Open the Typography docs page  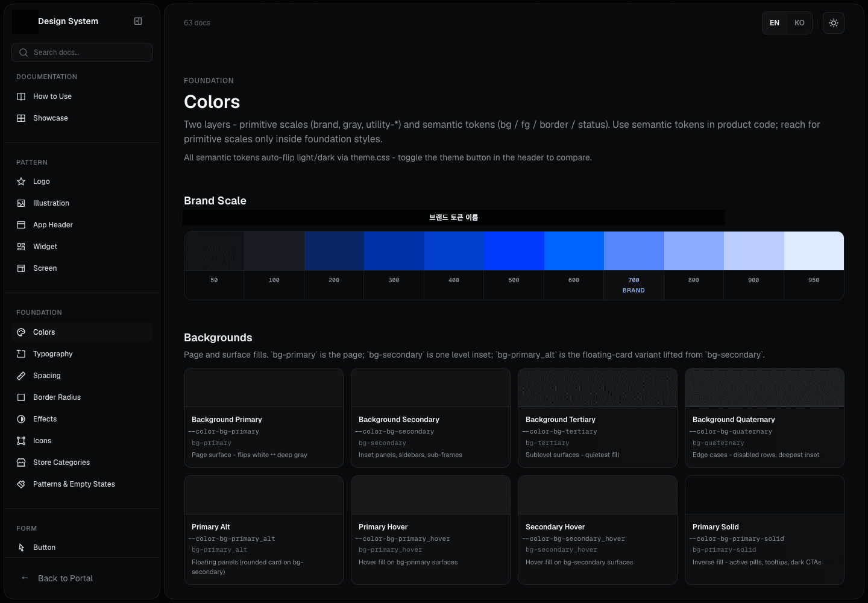click(82, 354)
